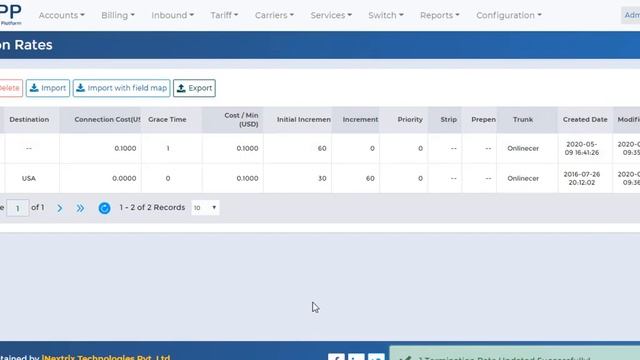Screen dimensions: 640x360
Task: Open the Billing menu
Action: point(118,15)
